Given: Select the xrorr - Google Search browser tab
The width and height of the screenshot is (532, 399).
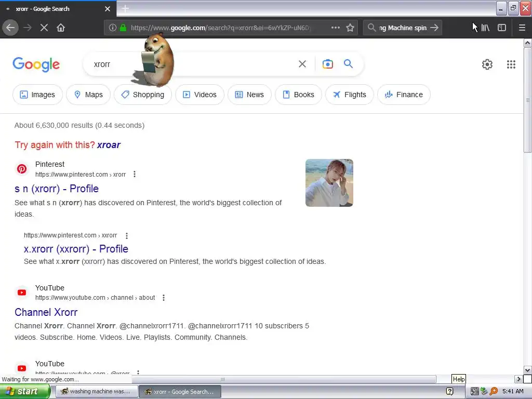Looking at the screenshot, I should pyautogui.click(x=58, y=9).
